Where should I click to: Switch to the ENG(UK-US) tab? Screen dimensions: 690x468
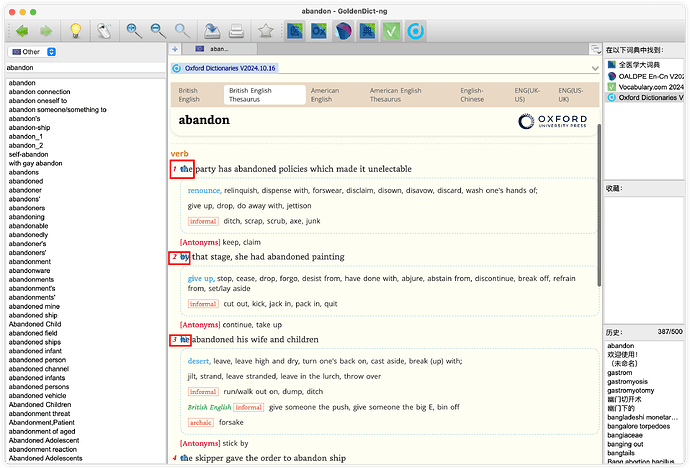(x=527, y=95)
